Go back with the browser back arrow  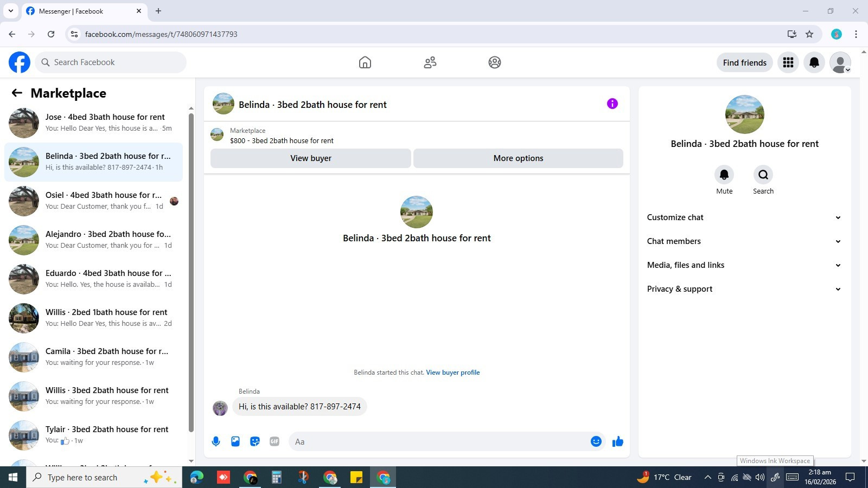click(12, 34)
